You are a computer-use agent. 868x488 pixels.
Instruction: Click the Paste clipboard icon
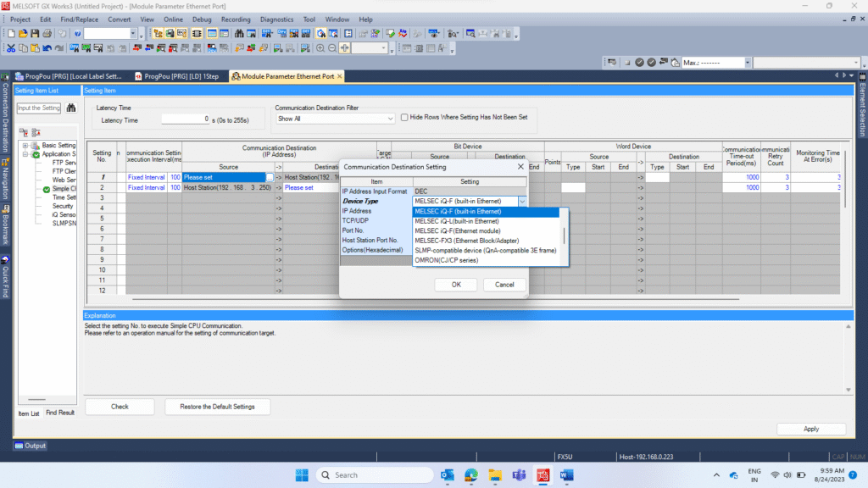click(35, 48)
